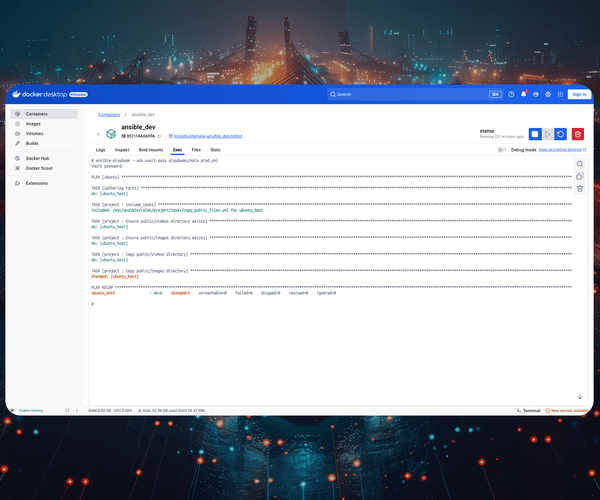Follow the Containers breadcrumb link
This screenshot has width=600, height=500.
tap(109, 114)
